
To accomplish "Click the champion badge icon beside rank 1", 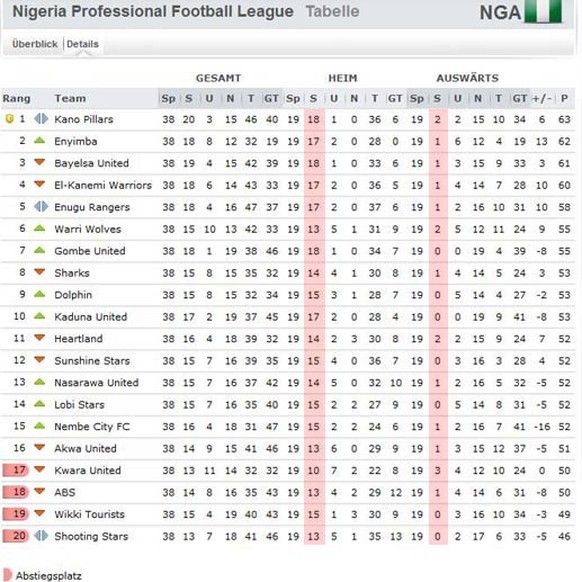I will click(9, 119).
